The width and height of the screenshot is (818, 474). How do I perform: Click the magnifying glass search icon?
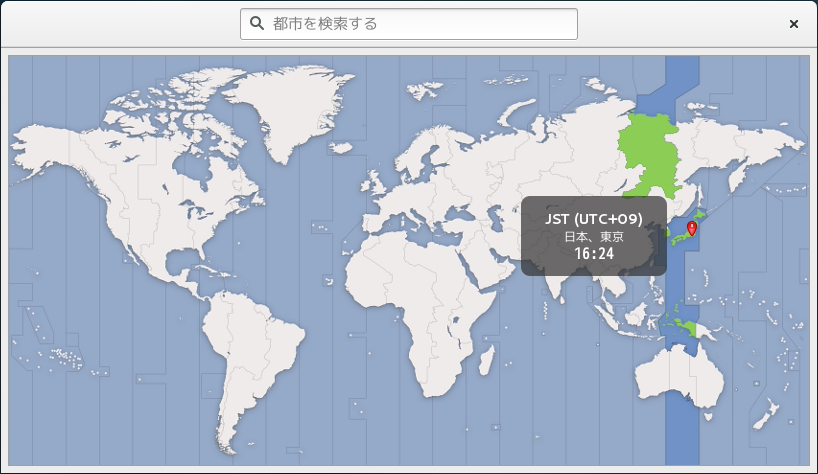257,23
